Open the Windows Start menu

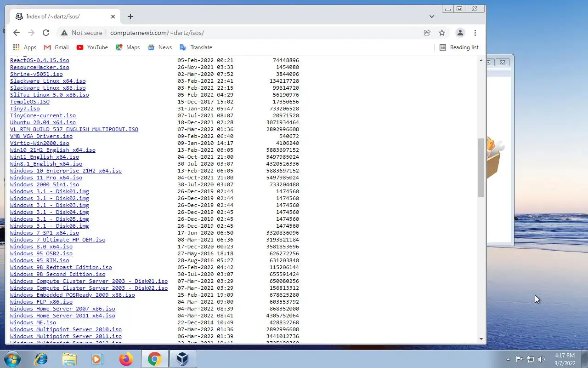pyautogui.click(x=11, y=359)
